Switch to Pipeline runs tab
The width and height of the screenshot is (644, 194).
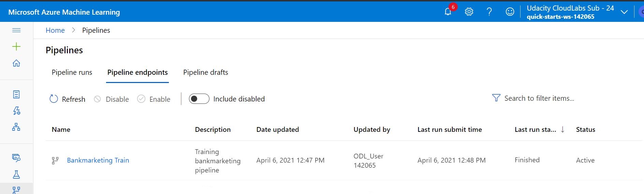click(x=72, y=72)
